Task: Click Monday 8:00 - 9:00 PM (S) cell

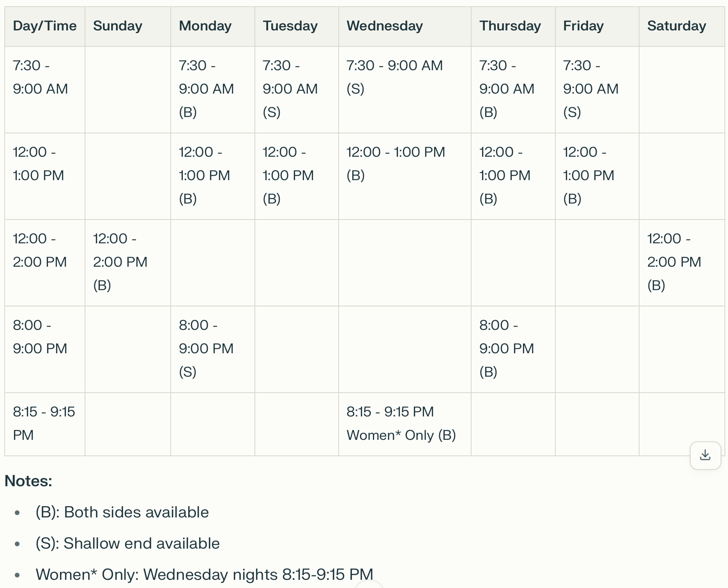Action: [212, 349]
